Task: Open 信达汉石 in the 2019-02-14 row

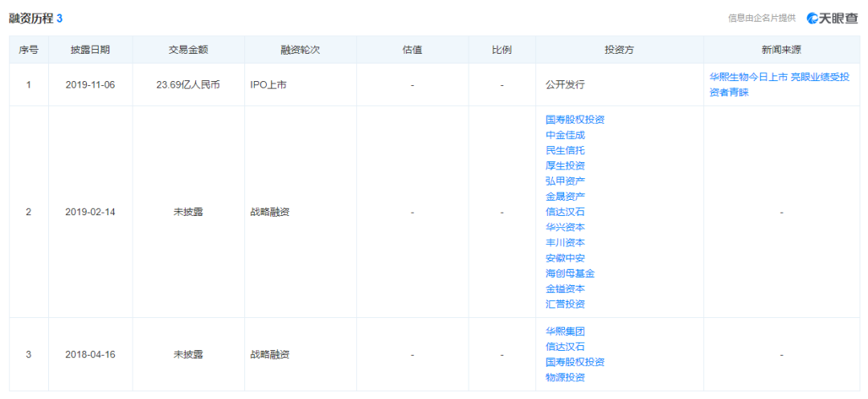Action: click(565, 212)
